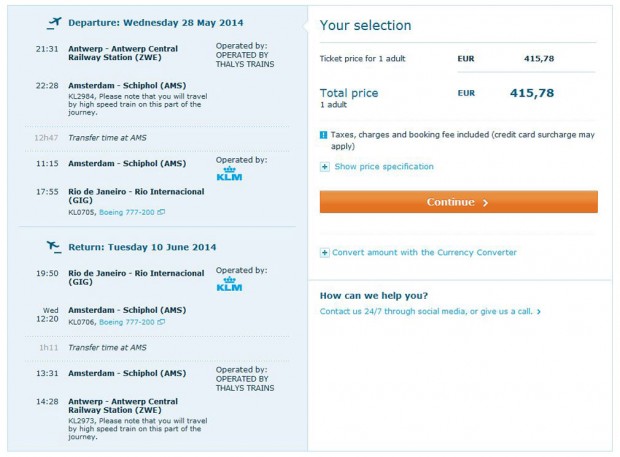Image resolution: width=620 pixels, height=457 pixels.
Task: Click the return airplane icon
Action: (53, 245)
